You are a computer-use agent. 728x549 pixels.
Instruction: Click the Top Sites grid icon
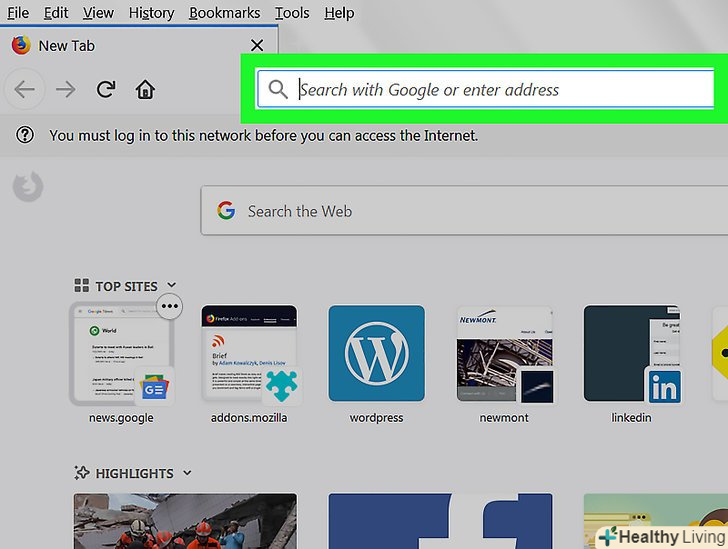click(82, 285)
